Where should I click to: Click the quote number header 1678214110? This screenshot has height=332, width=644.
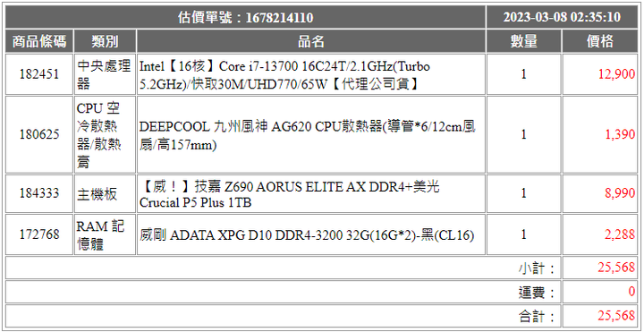coord(245,17)
